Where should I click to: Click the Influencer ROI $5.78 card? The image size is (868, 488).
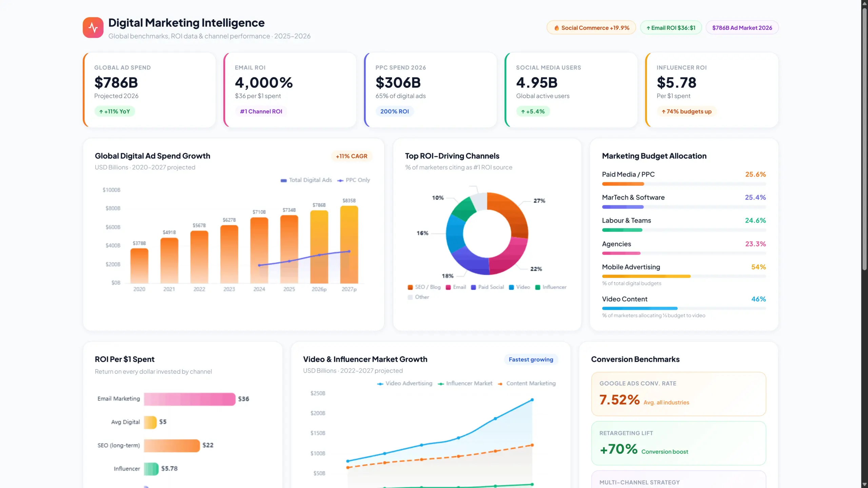pos(712,90)
